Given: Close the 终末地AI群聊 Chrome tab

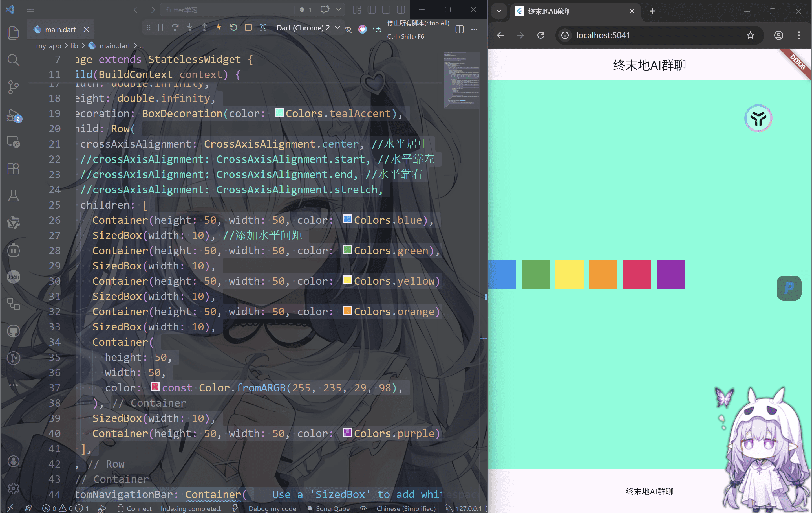Looking at the screenshot, I should coord(632,11).
